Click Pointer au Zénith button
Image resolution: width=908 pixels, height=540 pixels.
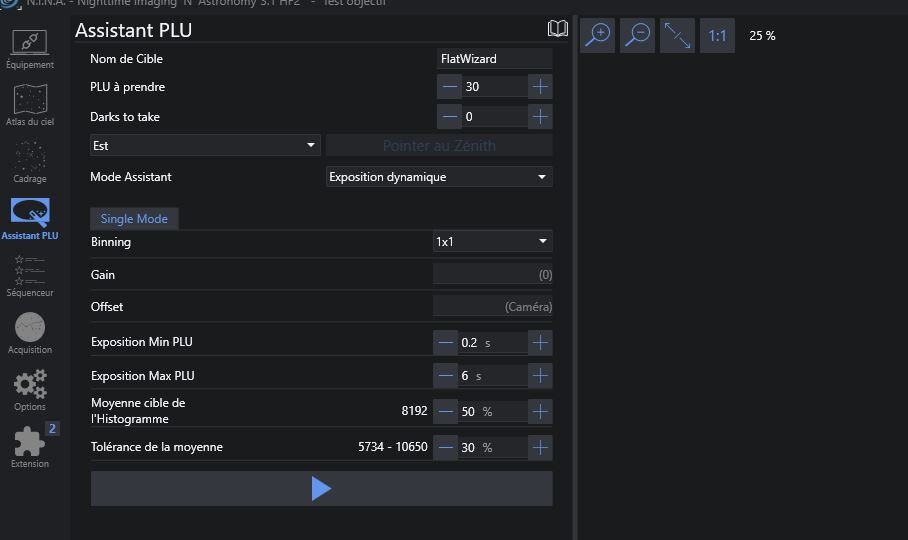439,145
